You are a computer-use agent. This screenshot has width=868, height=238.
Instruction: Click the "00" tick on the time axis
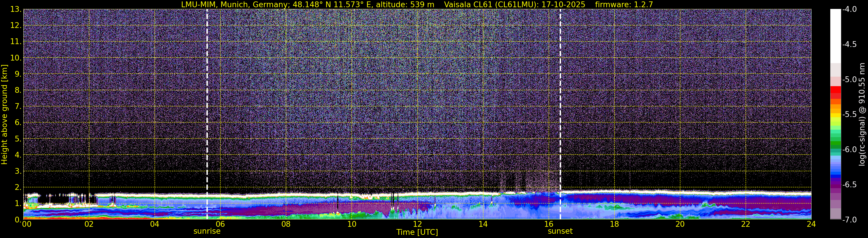click(x=26, y=224)
